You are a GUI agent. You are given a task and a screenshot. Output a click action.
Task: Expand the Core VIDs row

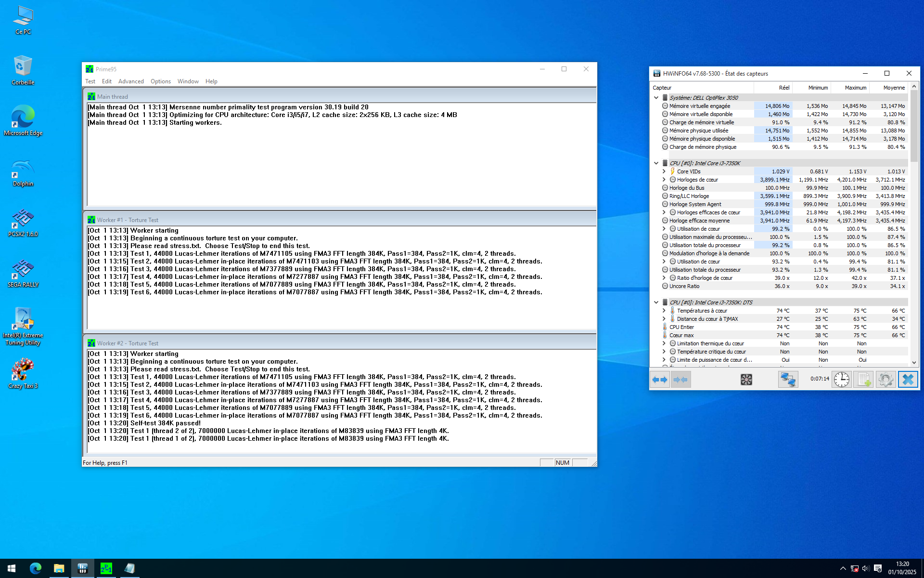(664, 171)
